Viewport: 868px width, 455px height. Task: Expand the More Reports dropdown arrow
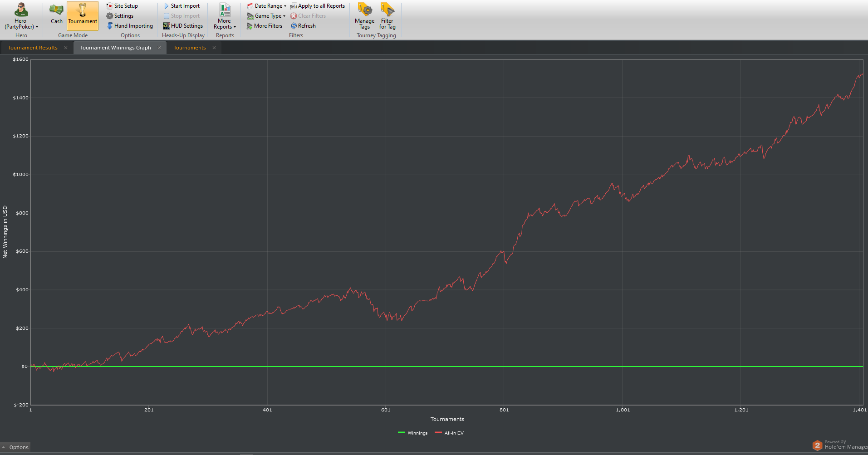[x=235, y=27]
